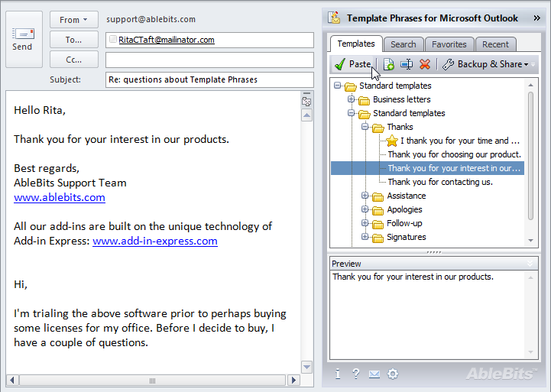Expand the Follow-up folder

(x=365, y=222)
